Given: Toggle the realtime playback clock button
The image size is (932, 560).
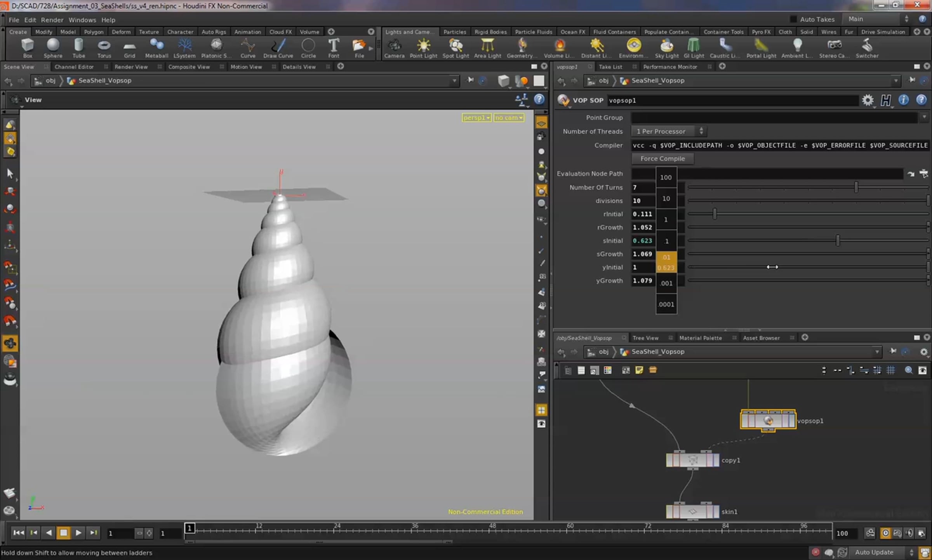Looking at the screenshot, I should [885, 533].
